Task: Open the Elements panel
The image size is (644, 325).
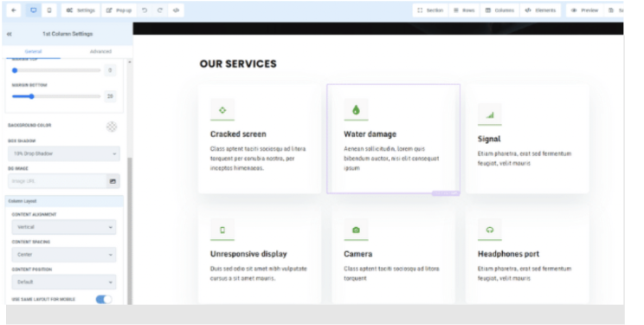Action: point(540,10)
